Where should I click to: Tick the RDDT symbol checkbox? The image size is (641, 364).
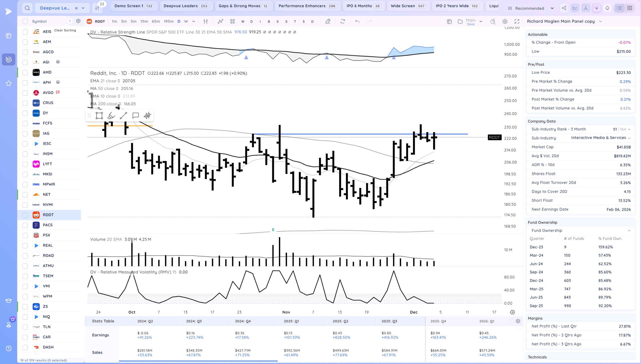(x=25, y=215)
